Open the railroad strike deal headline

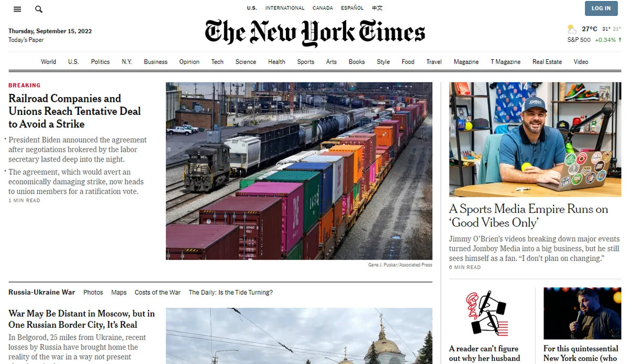[x=74, y=111]
